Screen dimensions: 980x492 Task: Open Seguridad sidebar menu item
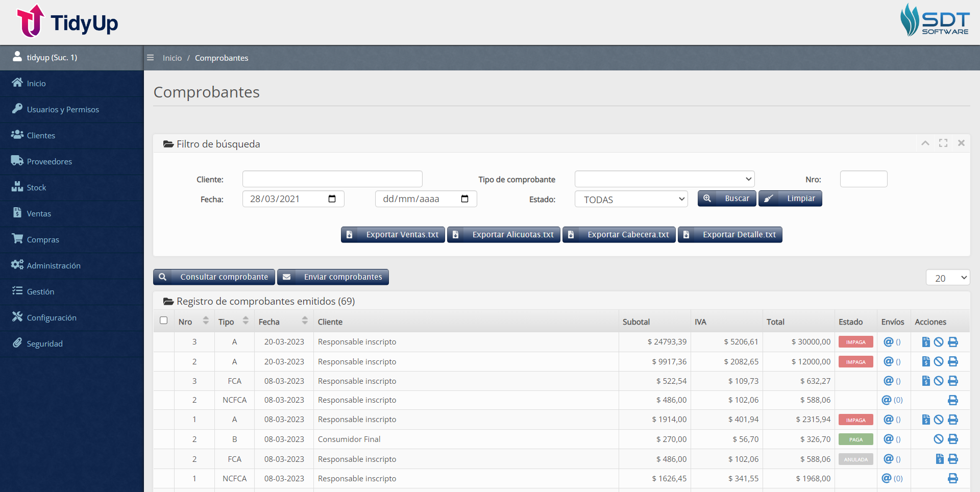[71, 343]
